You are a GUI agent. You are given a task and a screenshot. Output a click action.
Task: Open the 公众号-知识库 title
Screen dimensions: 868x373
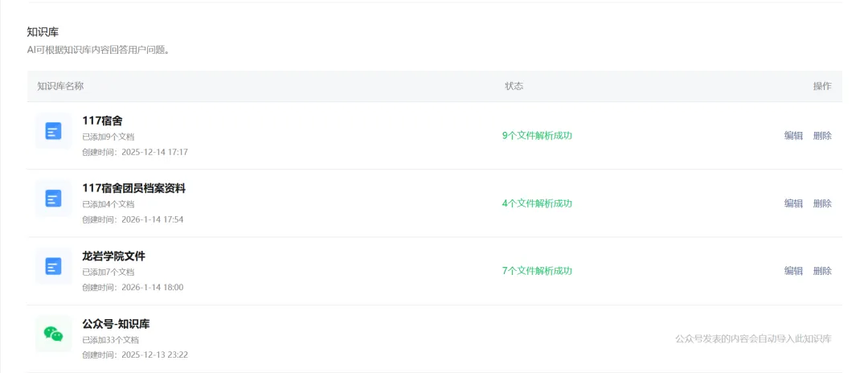(116, 324)
